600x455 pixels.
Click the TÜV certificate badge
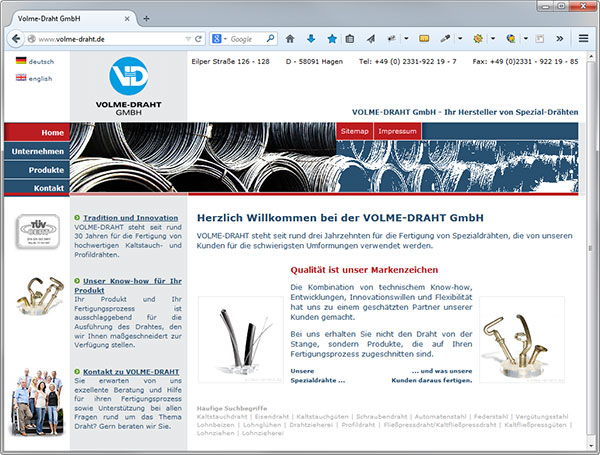pyautogui.click(x=38, y=232)
